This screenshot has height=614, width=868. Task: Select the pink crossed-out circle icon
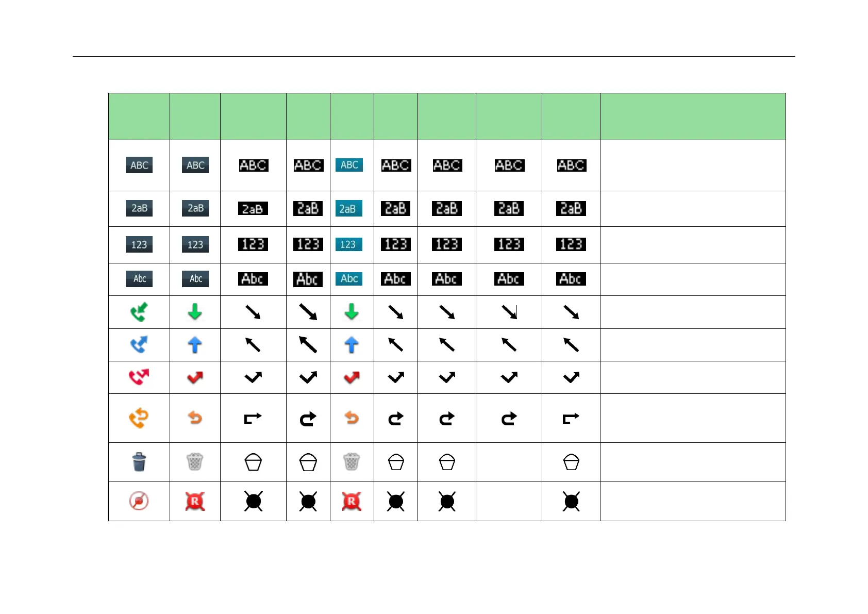click(x=139, y=501)
